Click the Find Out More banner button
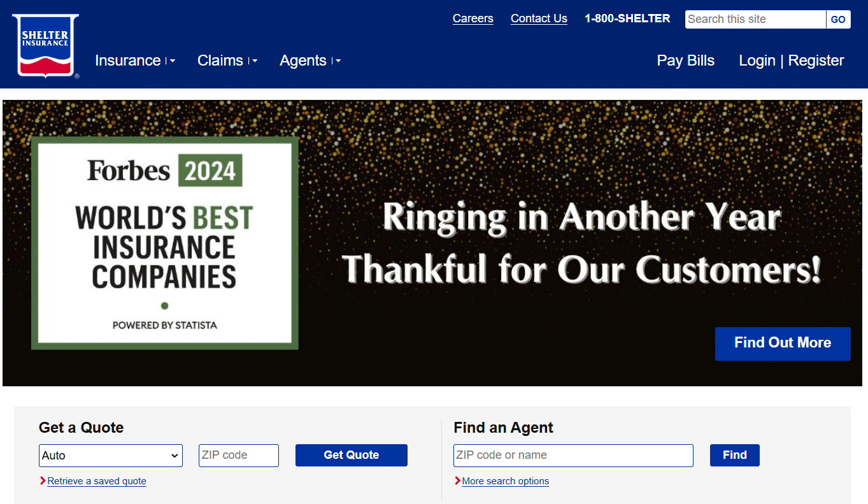The height and width of the screenshot is (504, 868). 783,344
